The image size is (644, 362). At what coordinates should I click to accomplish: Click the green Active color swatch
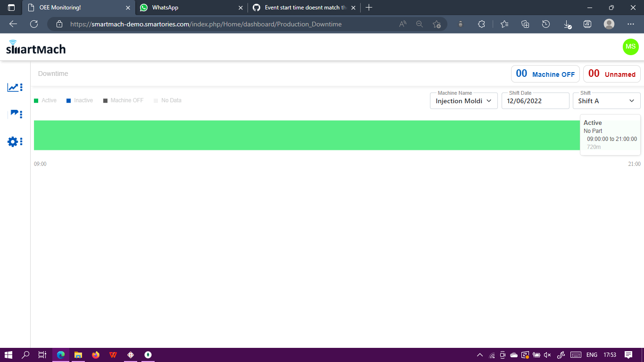36,100
